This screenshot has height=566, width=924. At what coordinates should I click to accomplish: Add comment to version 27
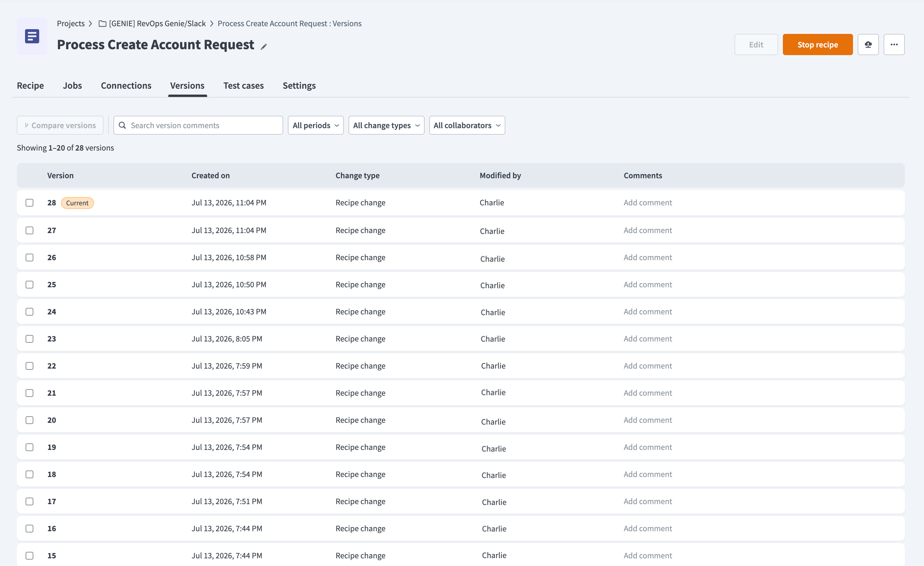coord(648,230)
